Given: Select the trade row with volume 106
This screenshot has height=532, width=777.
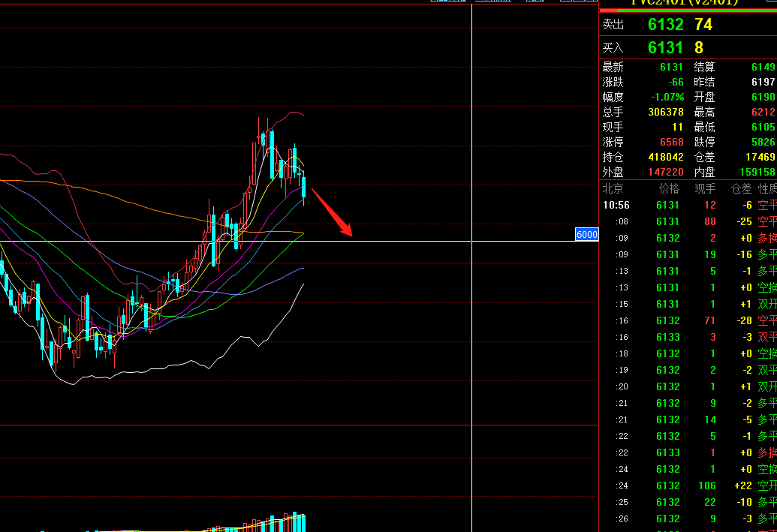Looking at the screenshot, I should (x=687, y=485).
